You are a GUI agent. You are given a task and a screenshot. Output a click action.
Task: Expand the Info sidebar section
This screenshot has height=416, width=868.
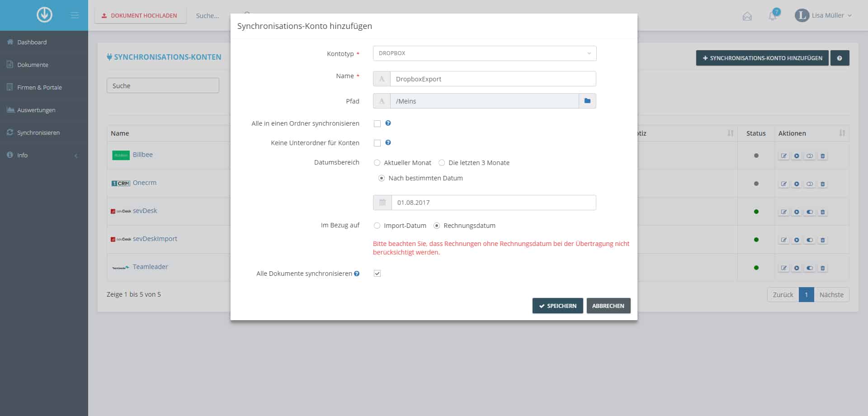click(x=44, y=155)
